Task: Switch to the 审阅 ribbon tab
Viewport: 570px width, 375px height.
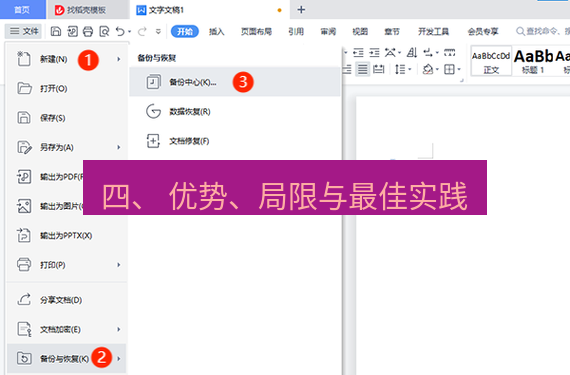Action: point(328,32)
